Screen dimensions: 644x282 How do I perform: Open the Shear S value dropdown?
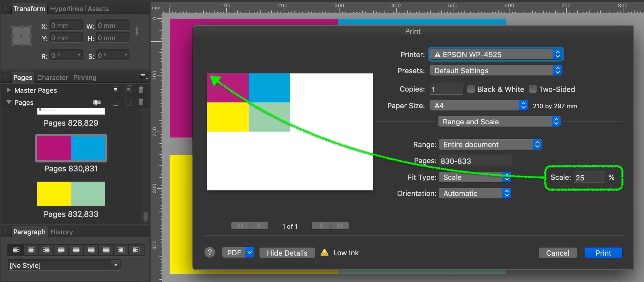click(126, 55)
